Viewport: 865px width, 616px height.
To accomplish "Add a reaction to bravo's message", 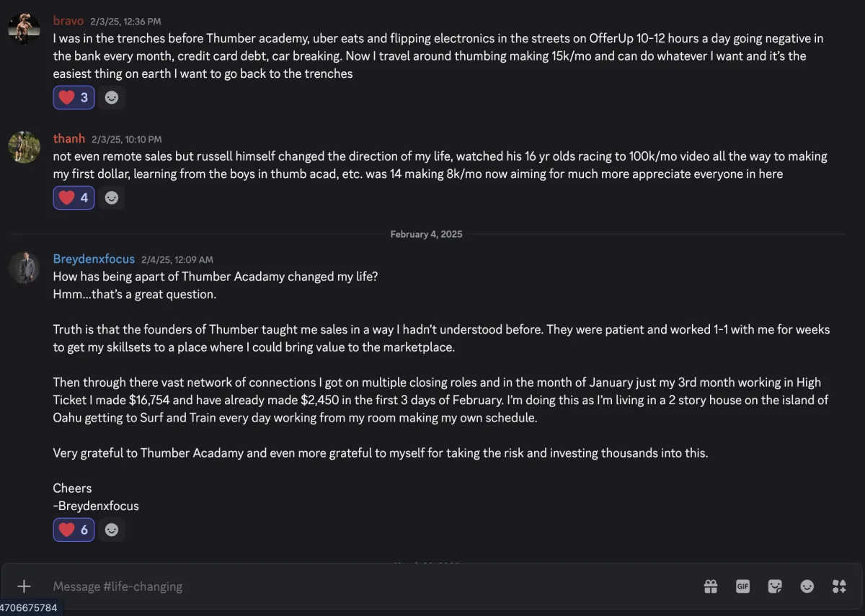I will [112, 97].
